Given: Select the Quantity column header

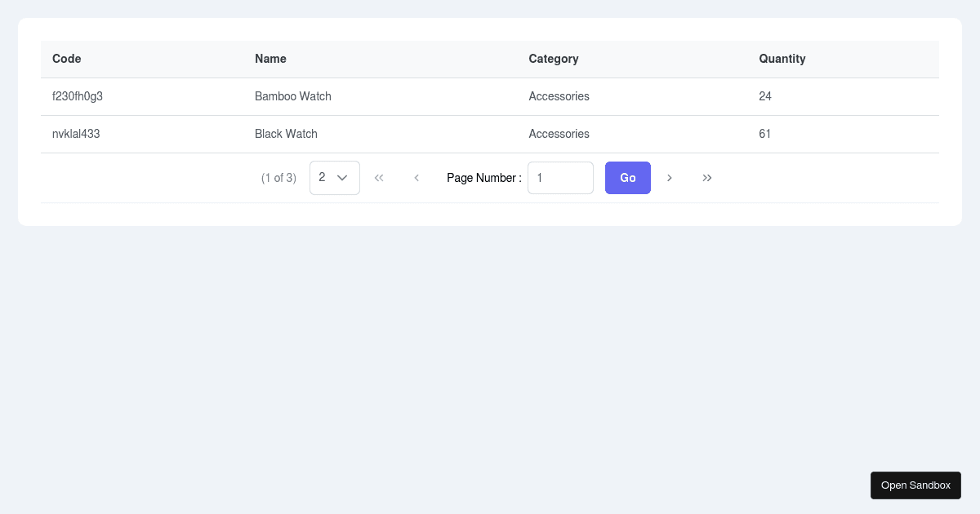Looking at the screenshot, I should 782,59.
